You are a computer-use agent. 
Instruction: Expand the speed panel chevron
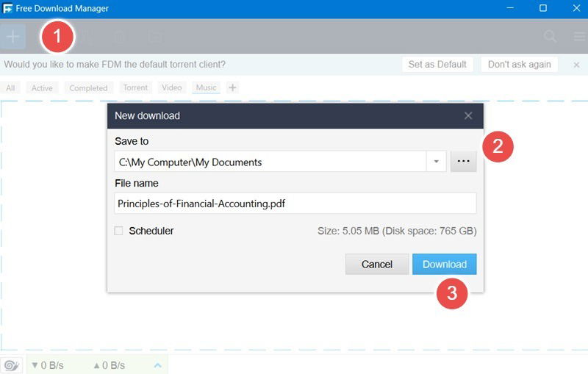point(158,365)
